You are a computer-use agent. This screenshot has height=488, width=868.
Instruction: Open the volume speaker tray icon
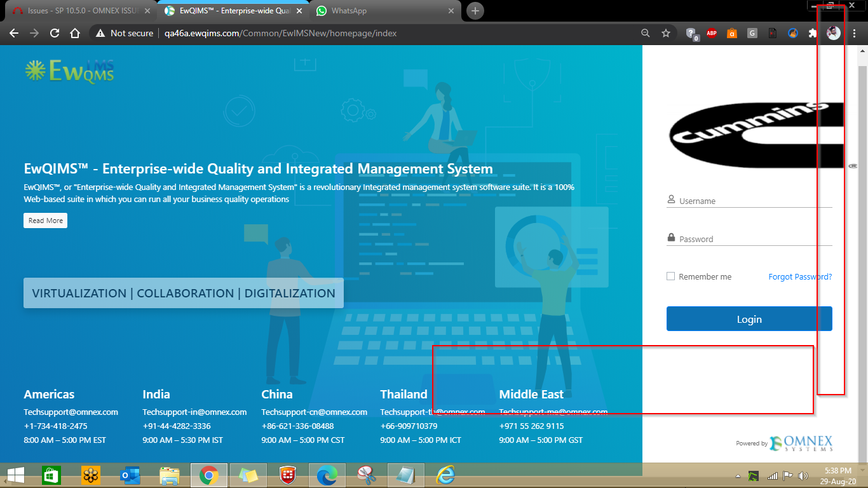point(803,475)
